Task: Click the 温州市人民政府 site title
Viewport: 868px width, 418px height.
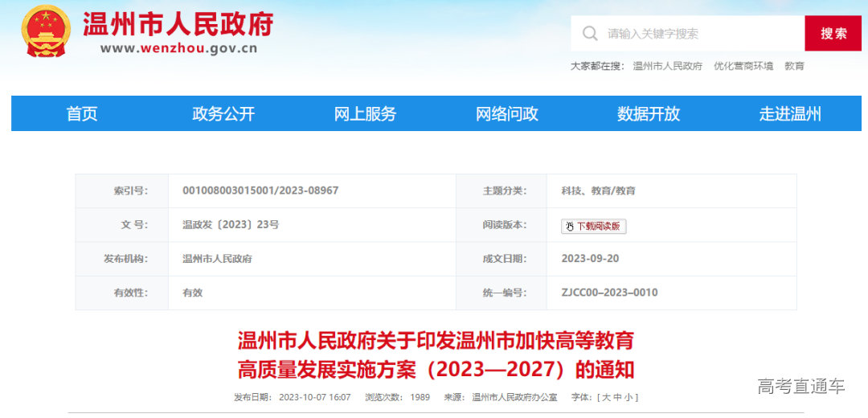Action: point(178,24)
